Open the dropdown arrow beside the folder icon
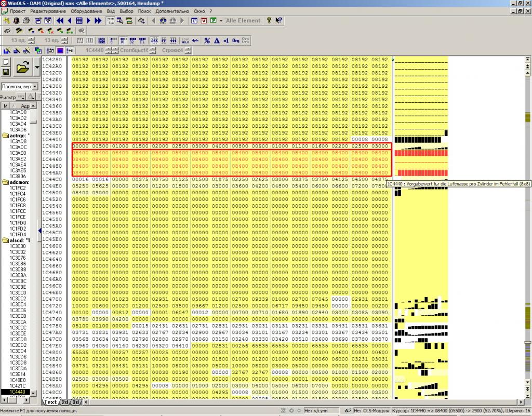The height and width of the screenshot is (416, 532). pyautogui.click(x=37, y=67)
